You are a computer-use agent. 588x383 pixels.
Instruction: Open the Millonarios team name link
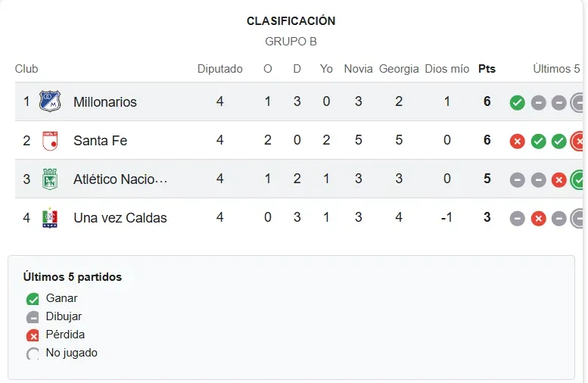(x=105, y=102)
